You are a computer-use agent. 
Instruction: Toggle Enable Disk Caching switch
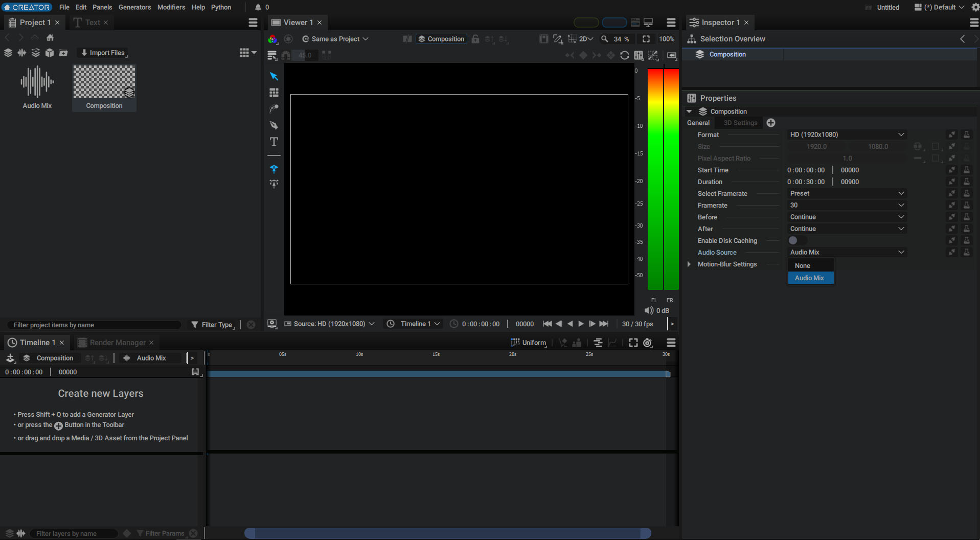796,240
